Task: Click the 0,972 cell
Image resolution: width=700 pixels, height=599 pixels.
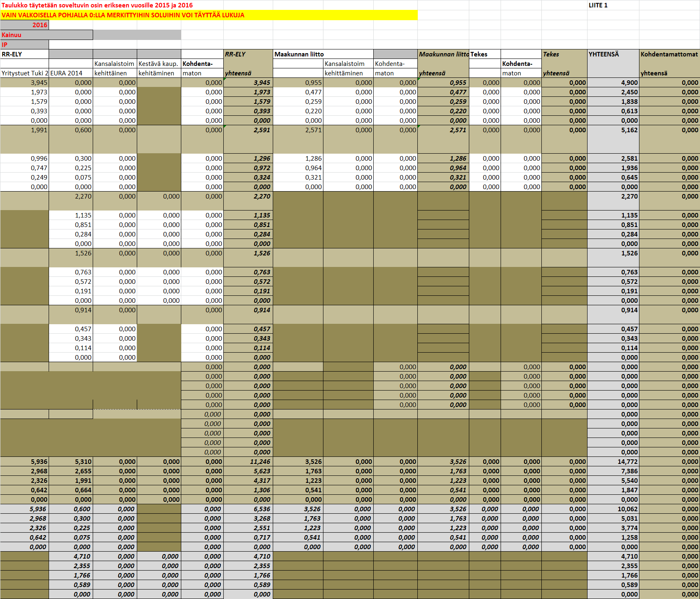Action: tap(248, 168)
